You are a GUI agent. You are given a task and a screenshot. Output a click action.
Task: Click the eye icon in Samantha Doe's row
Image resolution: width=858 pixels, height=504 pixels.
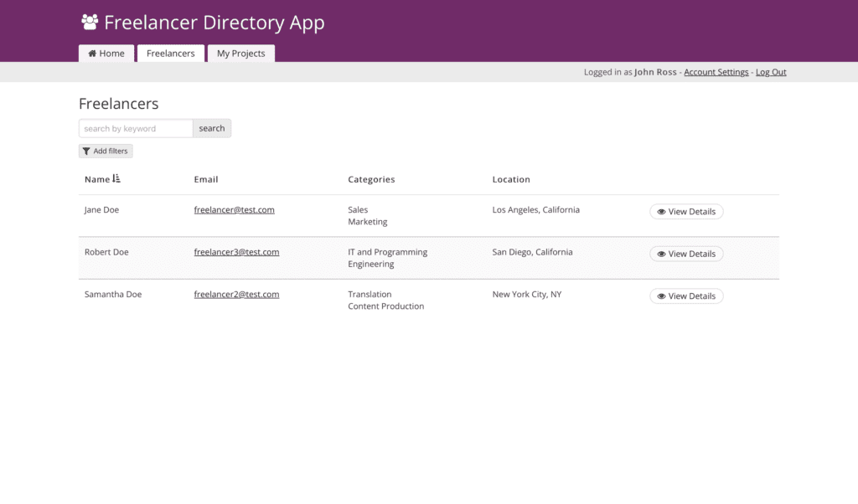tap(661, 296)
